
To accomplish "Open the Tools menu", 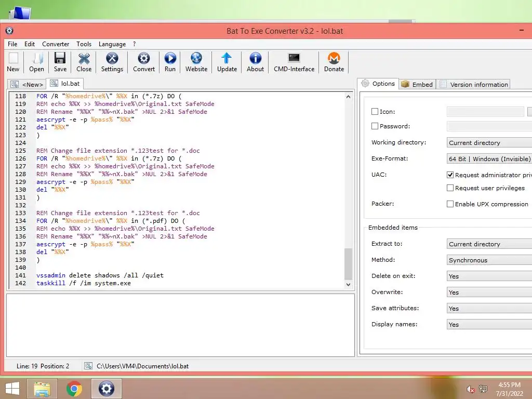I will pyautogui.click(x=84, y=44).
